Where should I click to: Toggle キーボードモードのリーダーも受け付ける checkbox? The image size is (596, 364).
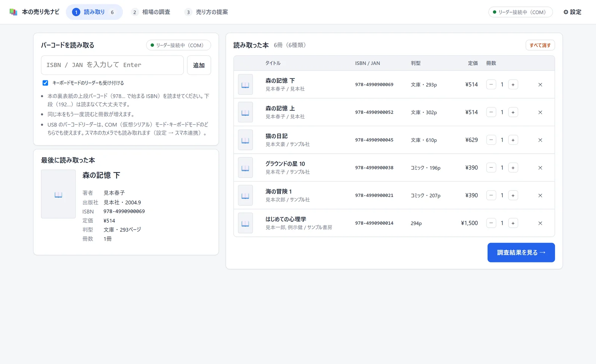click(45, 83)
